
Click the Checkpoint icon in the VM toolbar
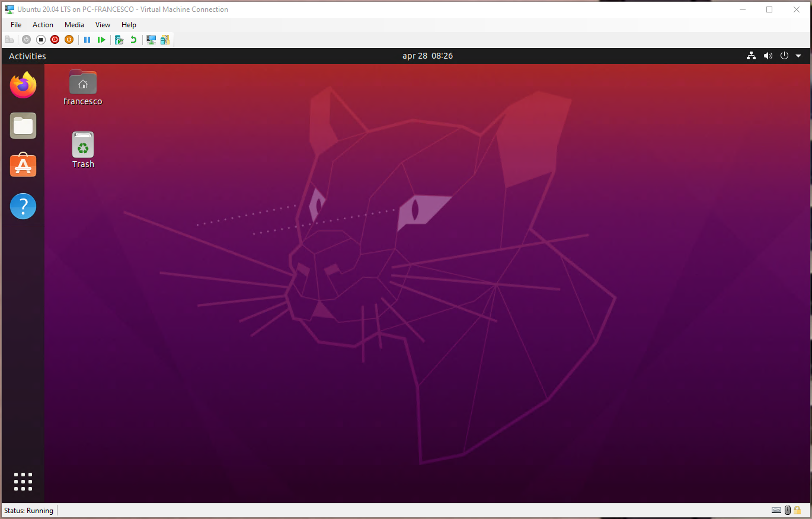click(x=118, y=39)
